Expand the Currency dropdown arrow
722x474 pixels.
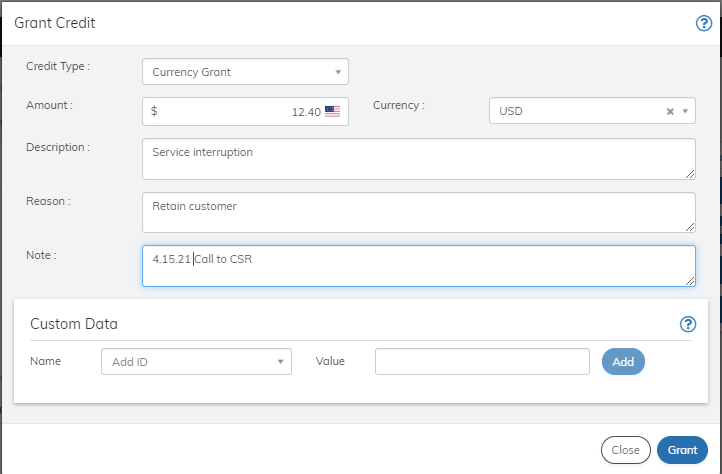coord(685,111)
